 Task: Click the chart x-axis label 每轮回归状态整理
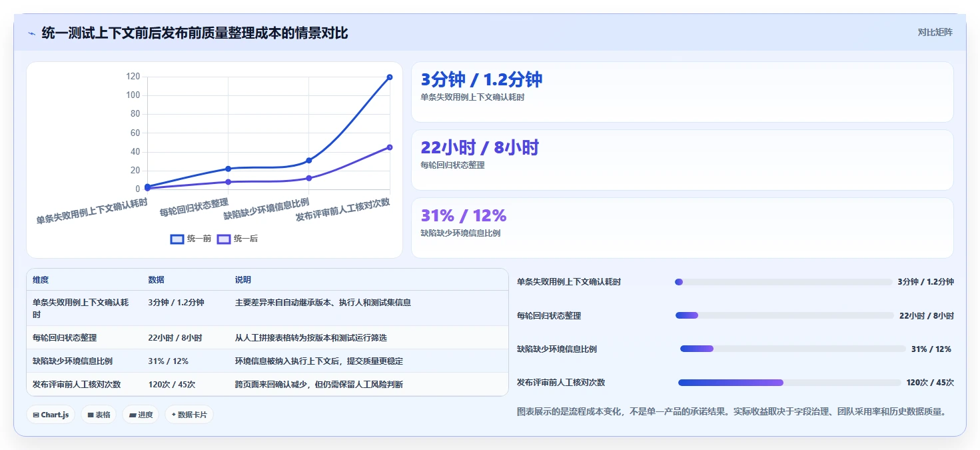pyautogui.click(x=195, y=207)
